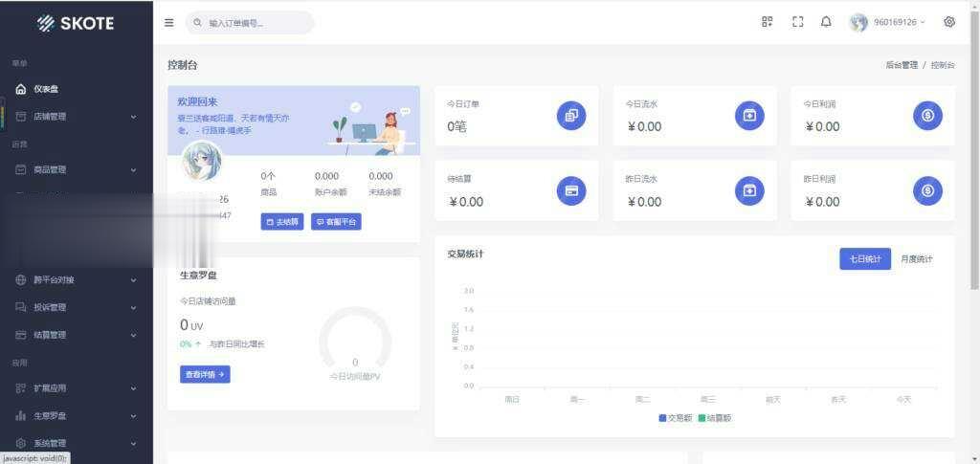Open settings with the gear icon
This screenshot has height=464, width=980.
[949, 22]
